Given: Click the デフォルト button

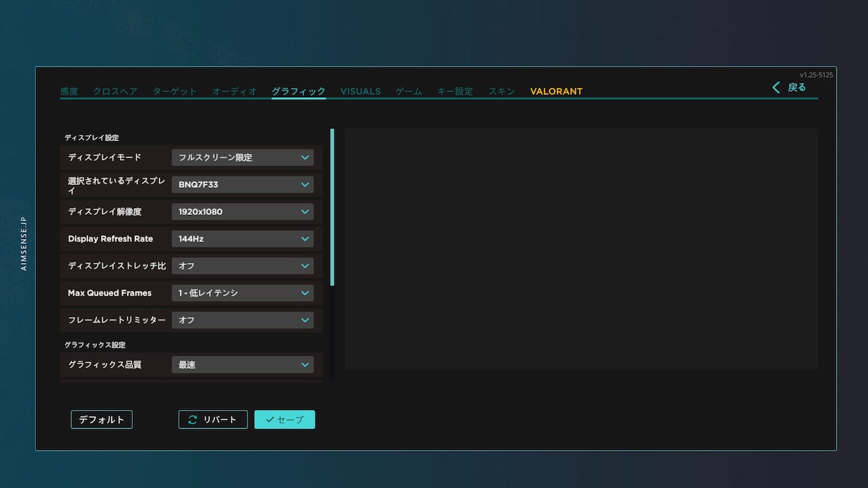Looking at the screenshot, I should click(x=101, y=419).
